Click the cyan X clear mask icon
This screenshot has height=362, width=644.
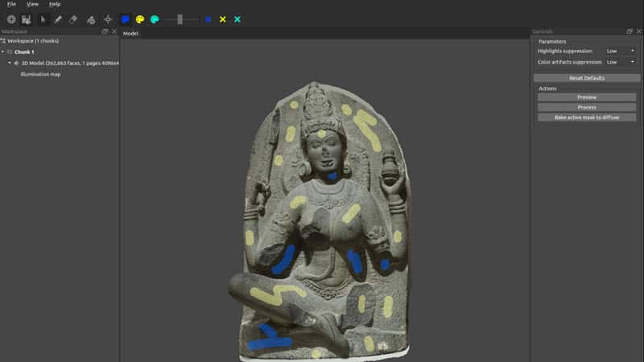(x=237, y=19)
